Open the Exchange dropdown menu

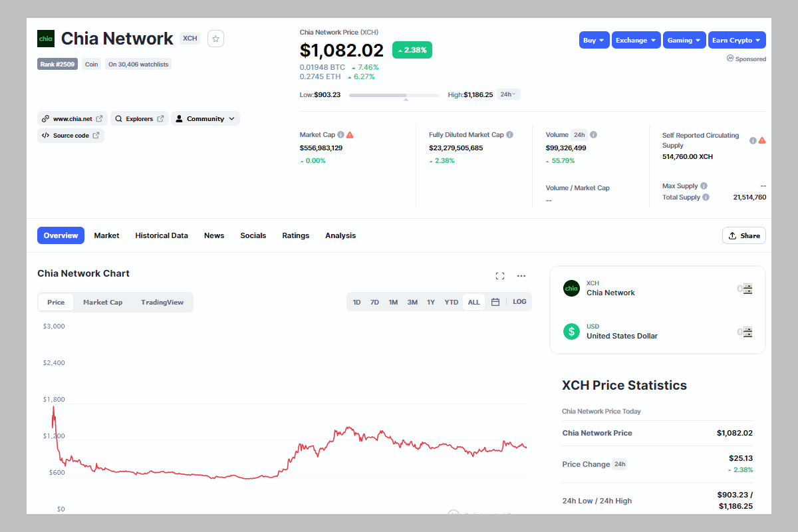tap(636, 41)
